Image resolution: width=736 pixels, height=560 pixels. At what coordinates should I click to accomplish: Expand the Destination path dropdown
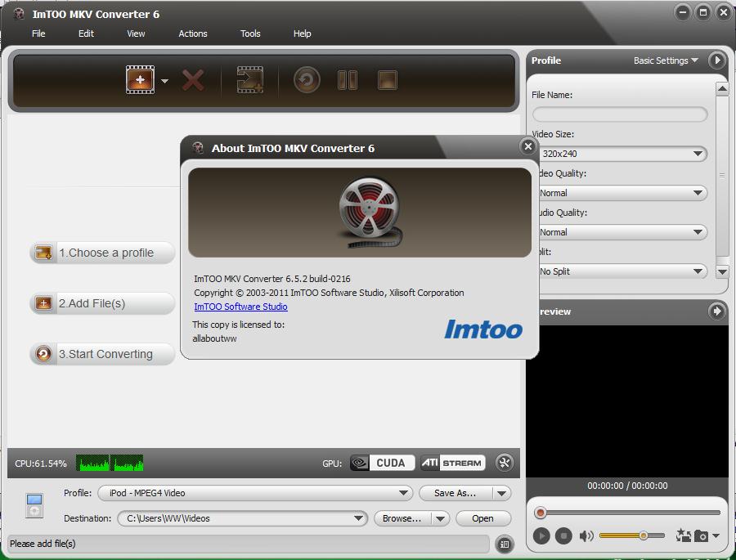pos(359,518)
